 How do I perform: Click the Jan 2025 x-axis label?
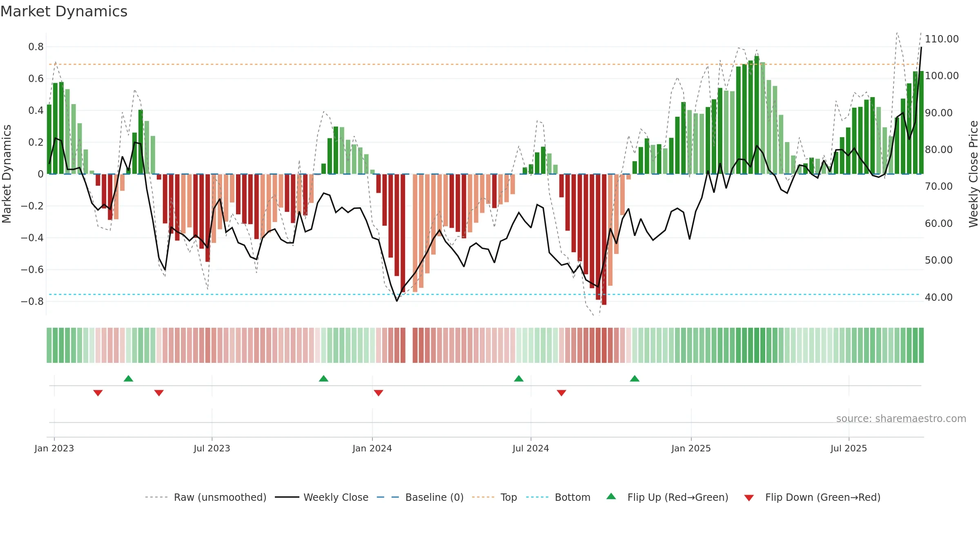[x=691, y=449]
